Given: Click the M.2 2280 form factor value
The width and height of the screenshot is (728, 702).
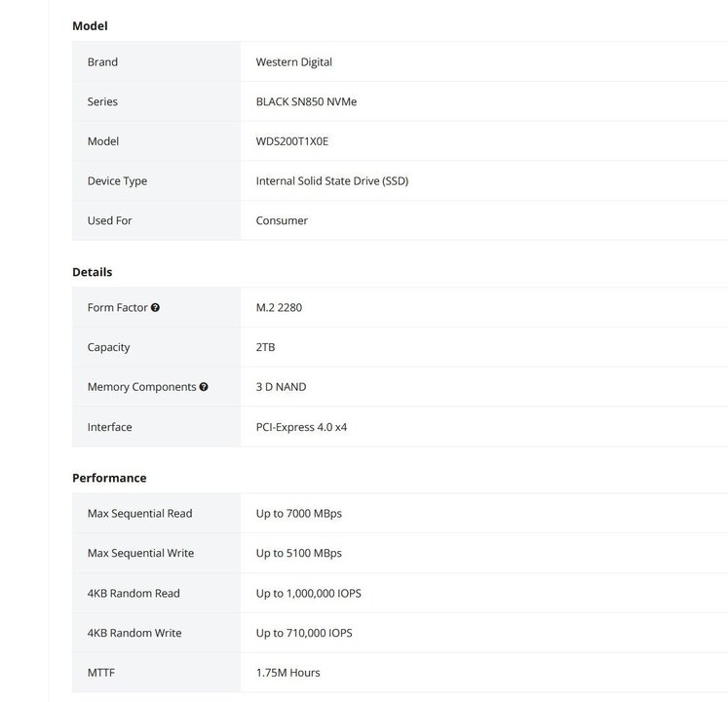Looking at the screenshot, I should tap(281, 308).
